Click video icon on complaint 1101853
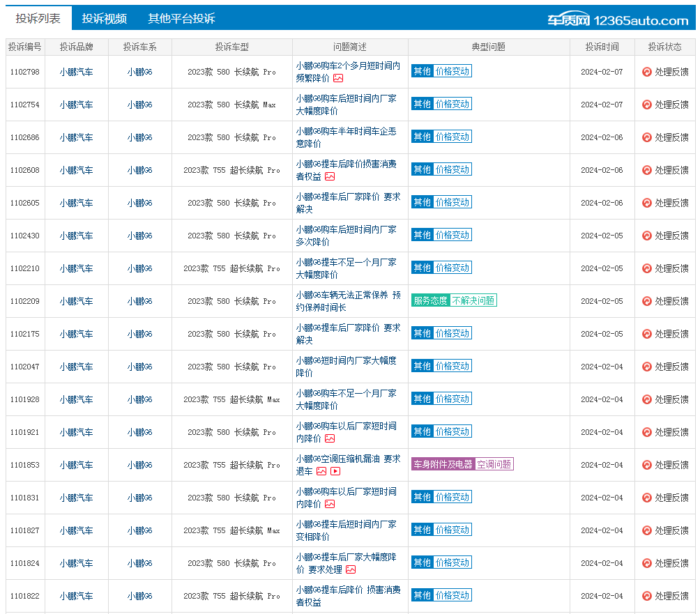 335,471
